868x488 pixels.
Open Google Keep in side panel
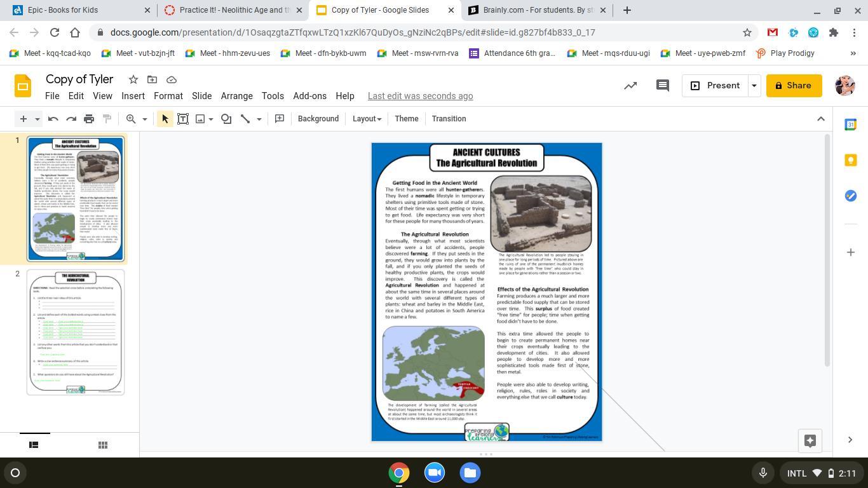[x=850, y=160]
